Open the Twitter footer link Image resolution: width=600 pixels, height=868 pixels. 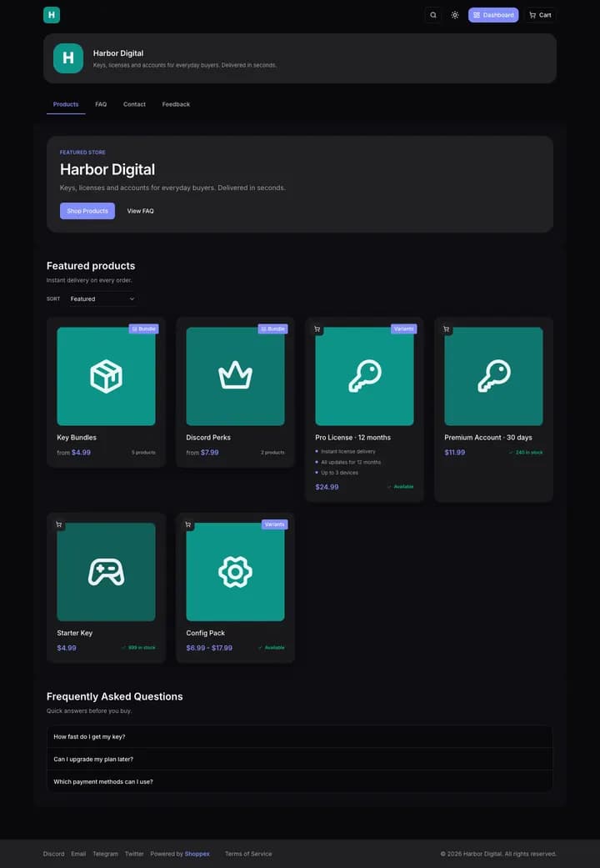tap(134, 854)
